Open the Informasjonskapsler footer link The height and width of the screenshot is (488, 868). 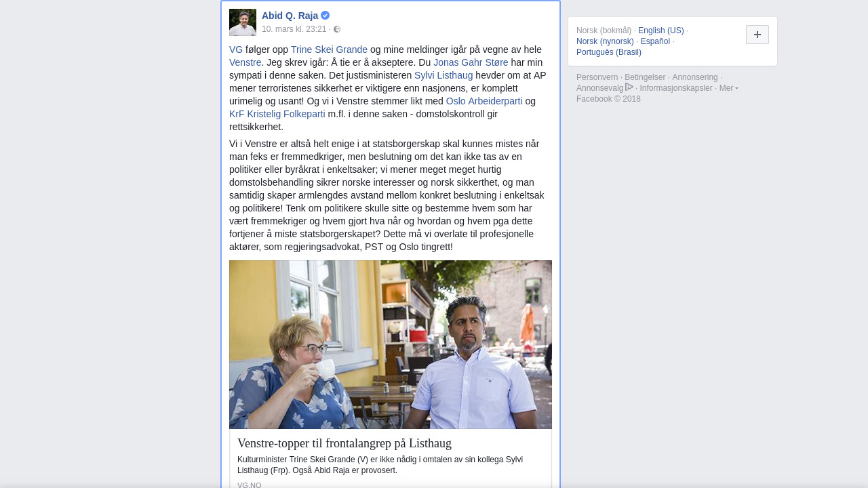pos(676,88)
